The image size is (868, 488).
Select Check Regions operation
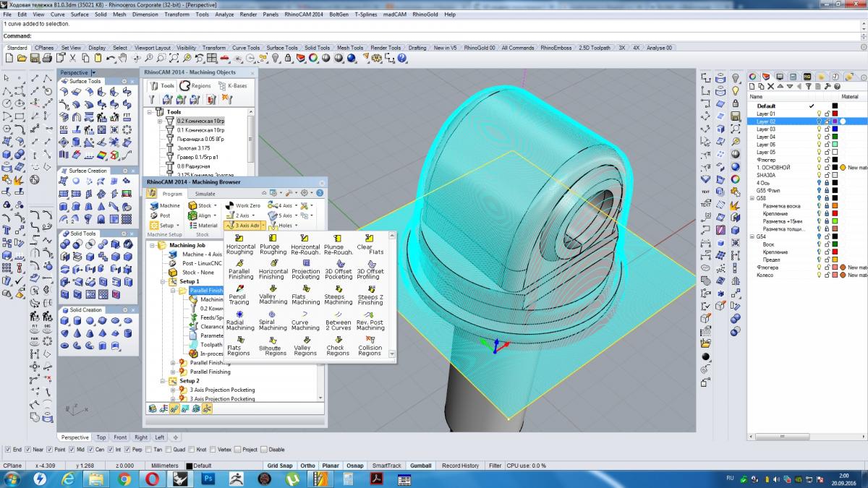338,346
